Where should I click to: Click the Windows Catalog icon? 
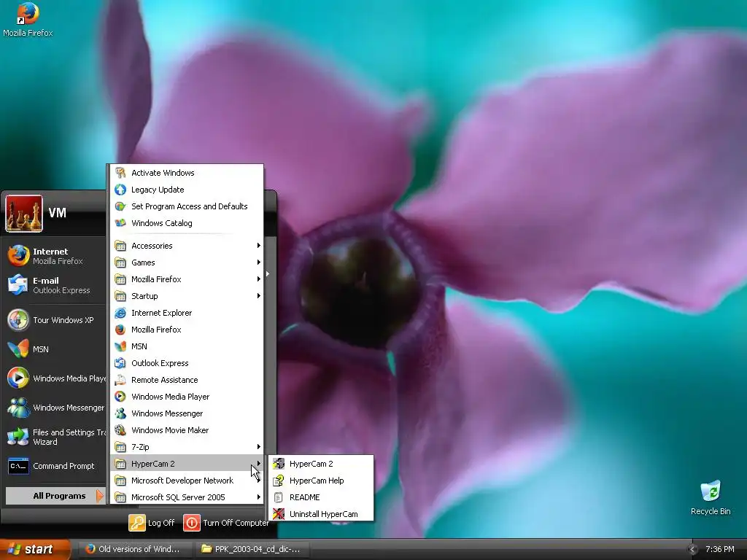[x=120, y=223]
